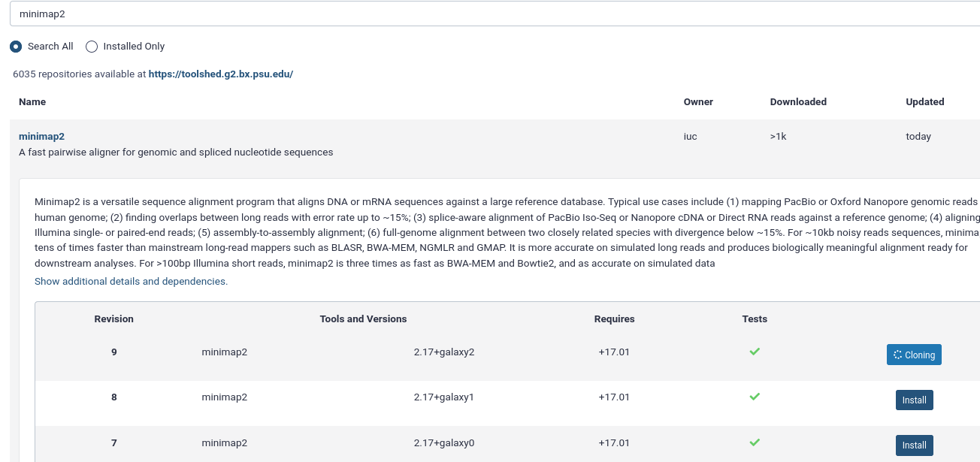Click green test checkmark for revision 7
980x462 pixels.
(755, 442)
